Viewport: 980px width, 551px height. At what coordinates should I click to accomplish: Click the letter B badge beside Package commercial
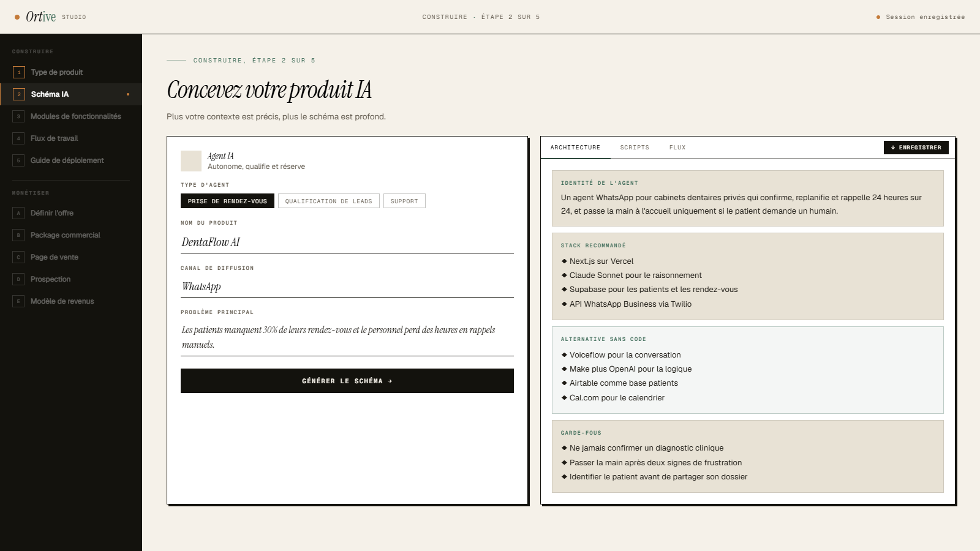point(18,235)
